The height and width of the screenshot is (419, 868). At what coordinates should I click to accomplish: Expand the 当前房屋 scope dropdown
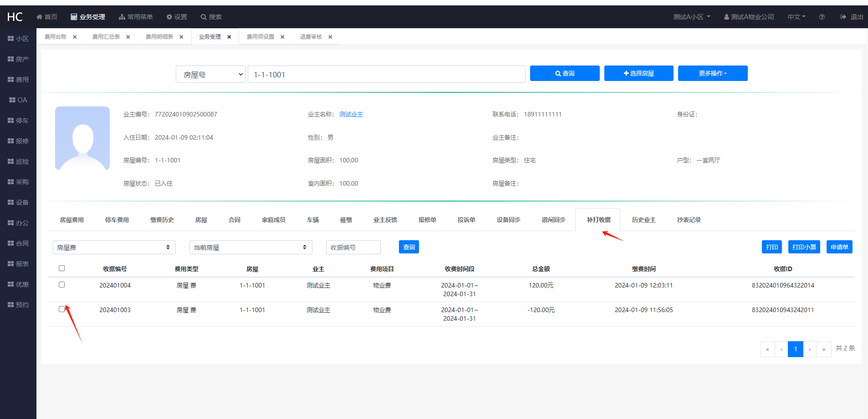(251, 247)
